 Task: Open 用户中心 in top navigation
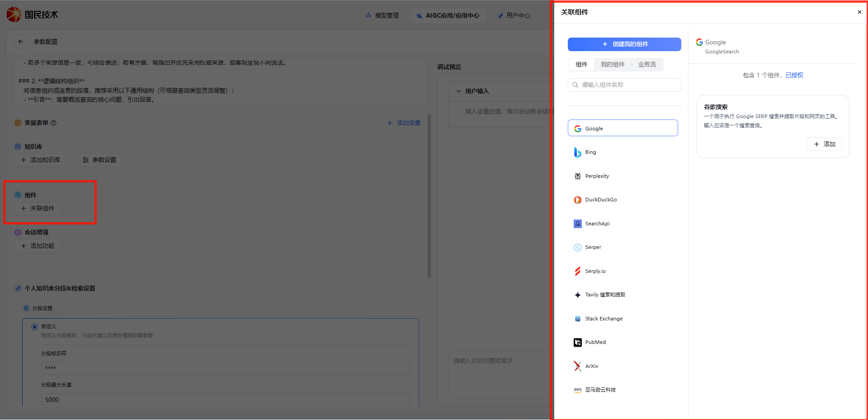click(514, 15)
